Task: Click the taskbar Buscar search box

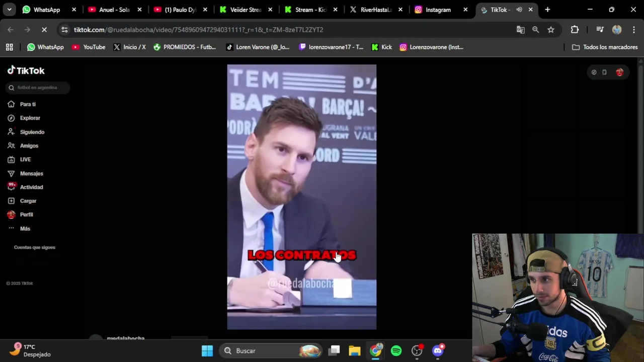Action: [x=272, y=351]
